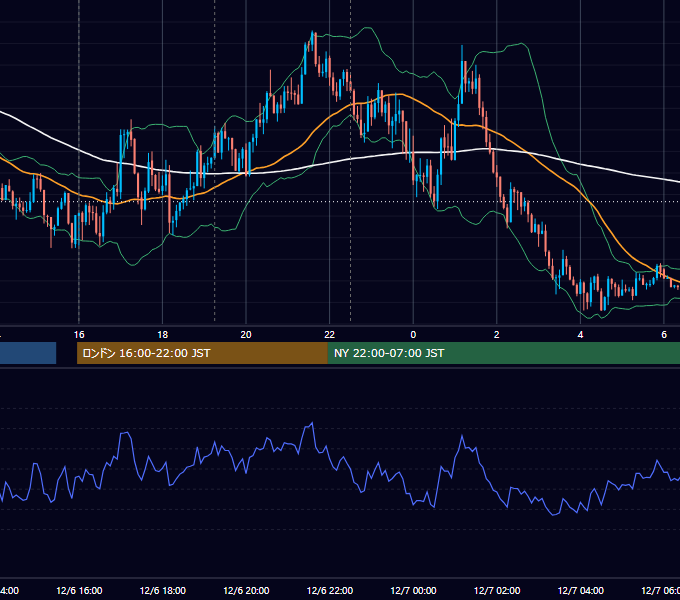This screenshot has height=600, width=680.
Task: Click the 2 hour label on time axis
Action: (497, 335)
